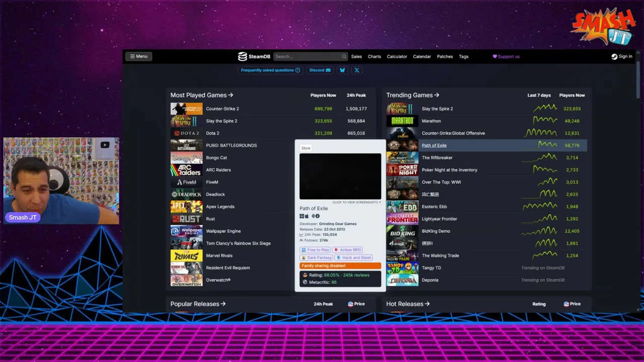This screenshot has width=644, height=362.
Task: Select the Dark Fantasy tag
Action: tap(316, 257)
